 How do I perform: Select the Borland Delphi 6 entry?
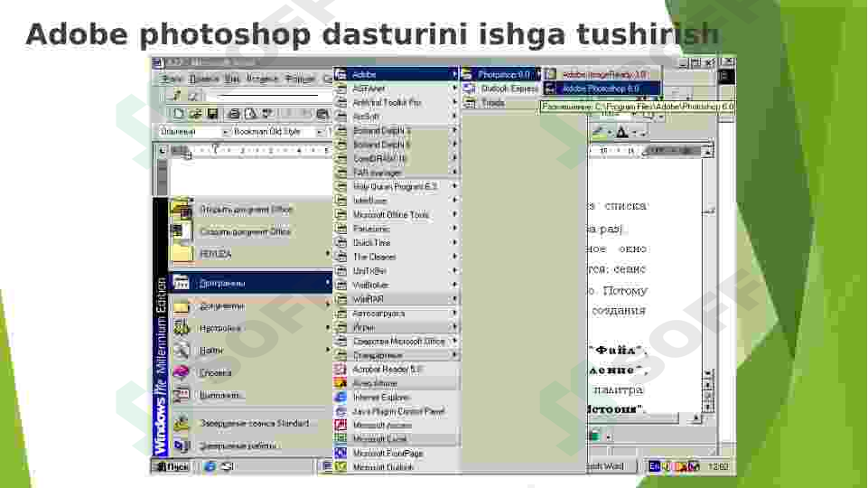(397, 144)
